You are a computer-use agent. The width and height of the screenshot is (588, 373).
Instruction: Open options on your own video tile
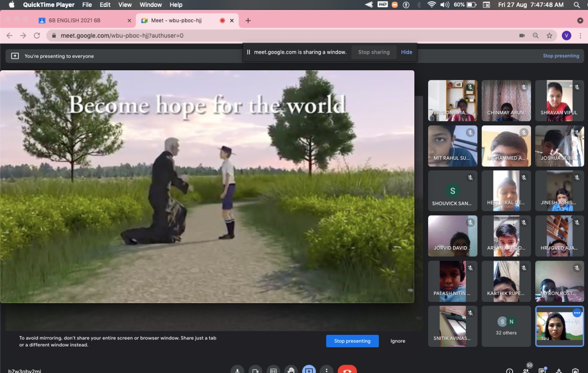(x=577, y=313)
